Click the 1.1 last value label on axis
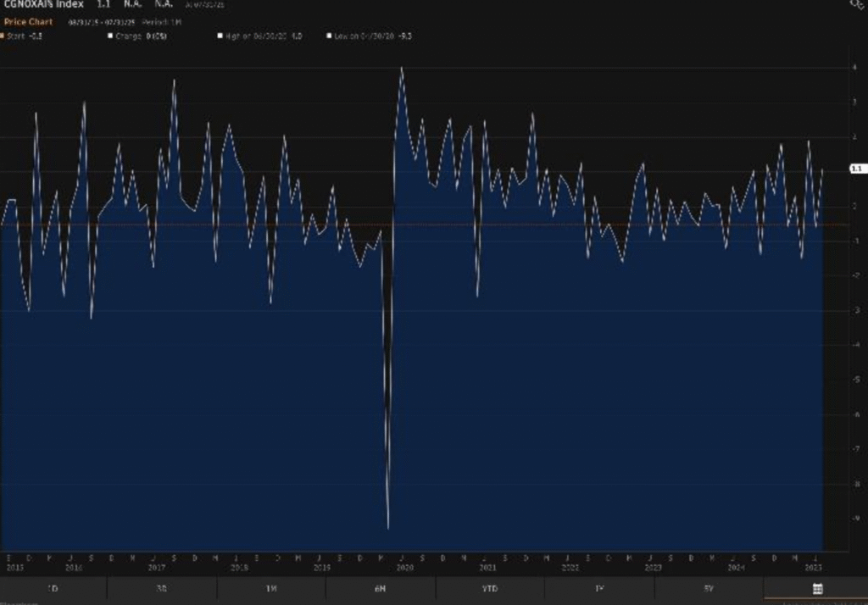Image resolution: width=868 pixels, height=605 pixels. (856, 169)
